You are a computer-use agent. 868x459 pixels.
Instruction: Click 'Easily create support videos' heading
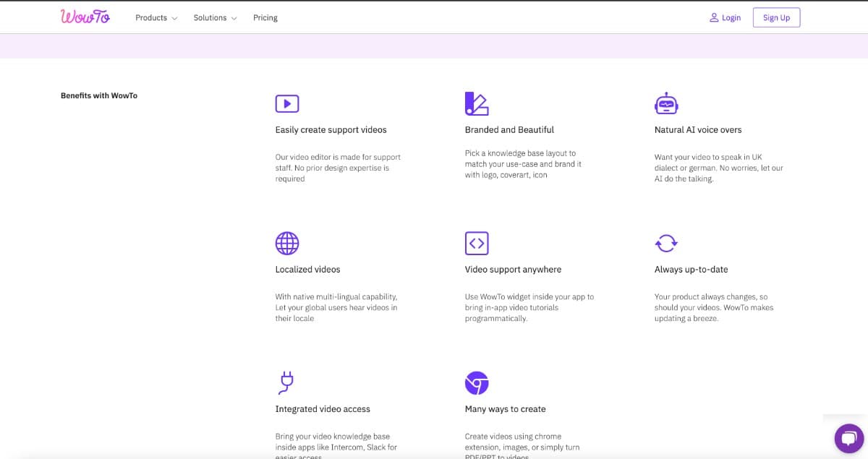(331, 130)
